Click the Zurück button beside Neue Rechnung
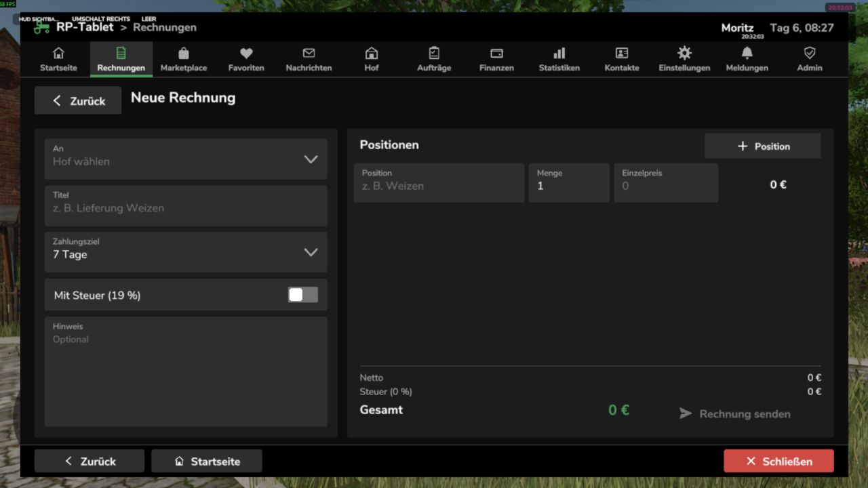Image resolution: width=868 pixels, height=488 pixels. point(78,100)
